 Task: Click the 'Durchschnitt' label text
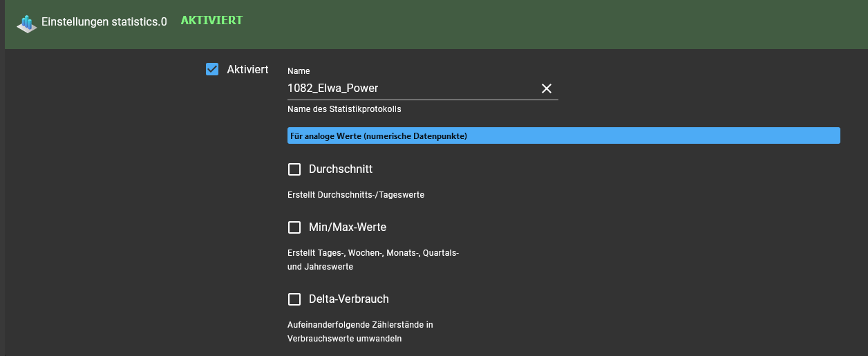tap(341, 169)
